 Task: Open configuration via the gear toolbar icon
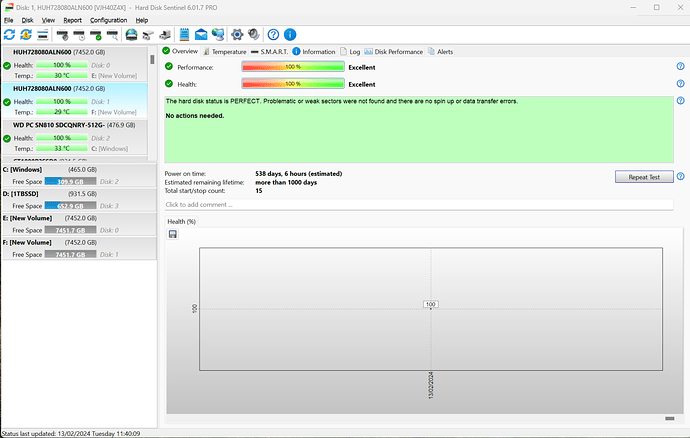pos(237,34)
